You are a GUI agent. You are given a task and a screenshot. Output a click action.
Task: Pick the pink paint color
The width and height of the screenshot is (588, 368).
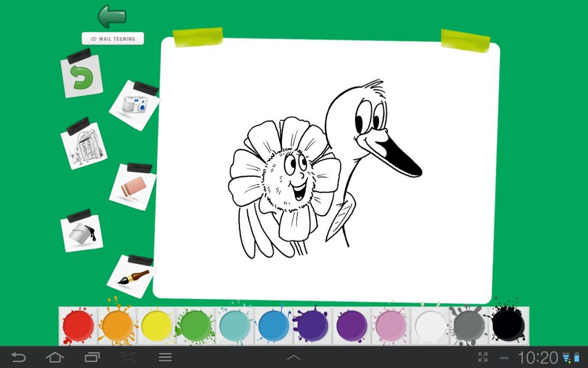click(x=390, y=326)
